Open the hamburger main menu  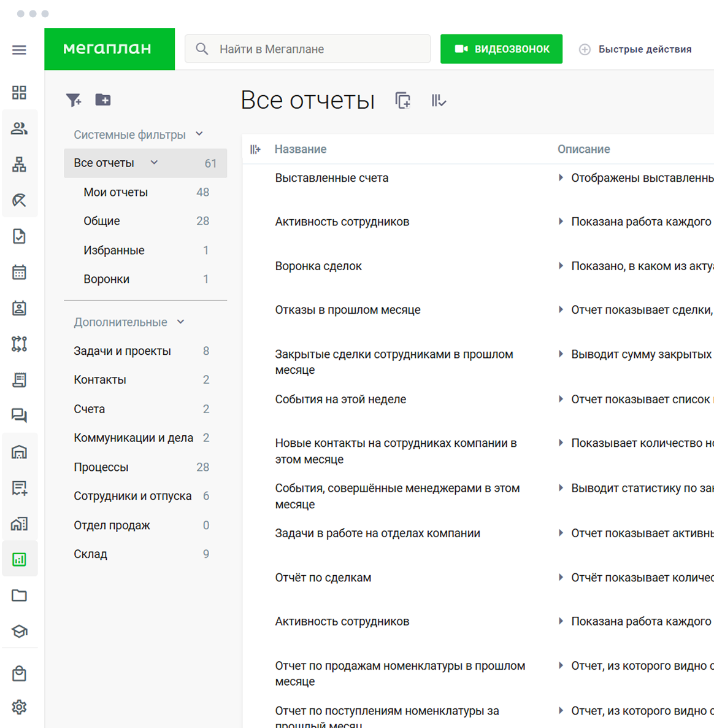(19, 50)
